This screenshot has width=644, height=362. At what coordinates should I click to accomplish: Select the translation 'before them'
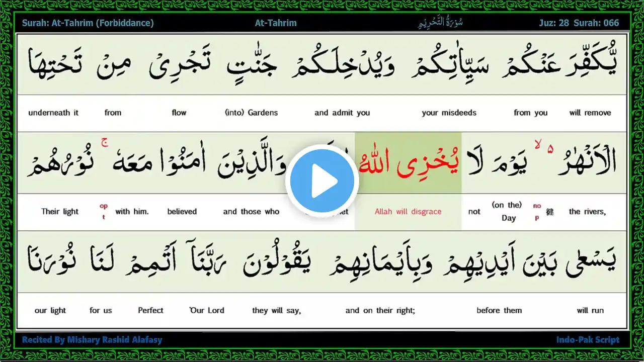tap(499, 310)
